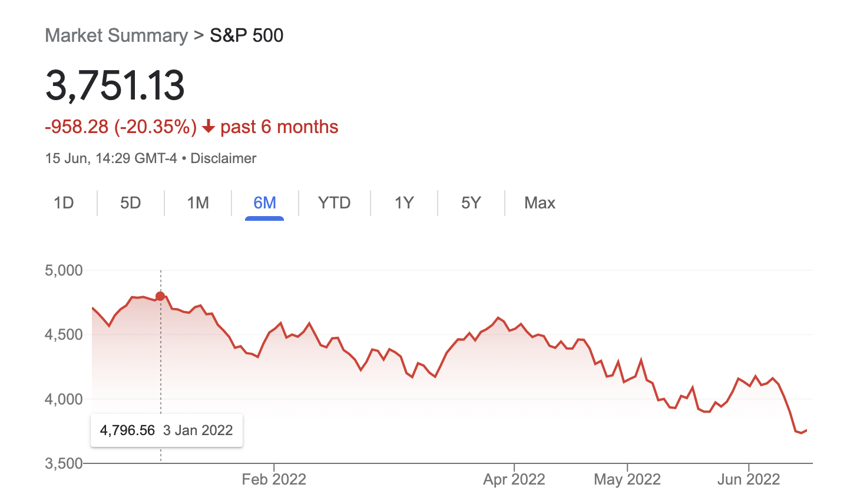Click the red down arrow icon
The width and height of the screenshot is (860, 504).
click(209, 127)
